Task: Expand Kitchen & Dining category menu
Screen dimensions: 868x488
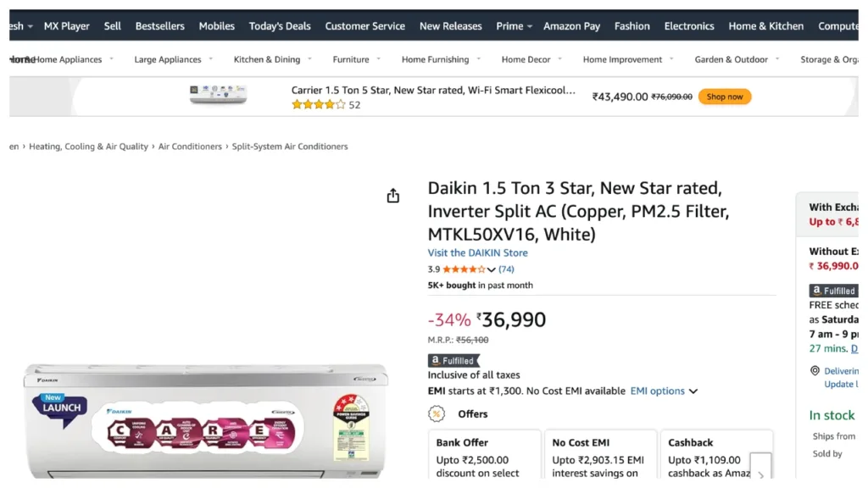Action: click(x=272, y=59)
